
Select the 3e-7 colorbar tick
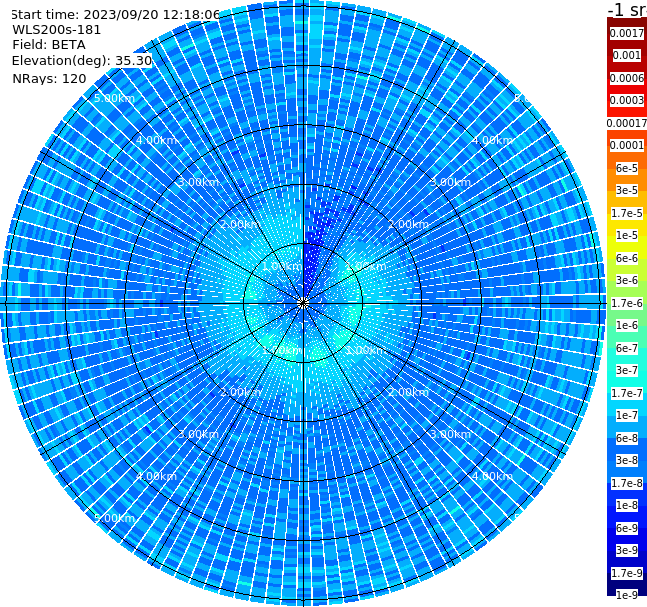point(627,370)
